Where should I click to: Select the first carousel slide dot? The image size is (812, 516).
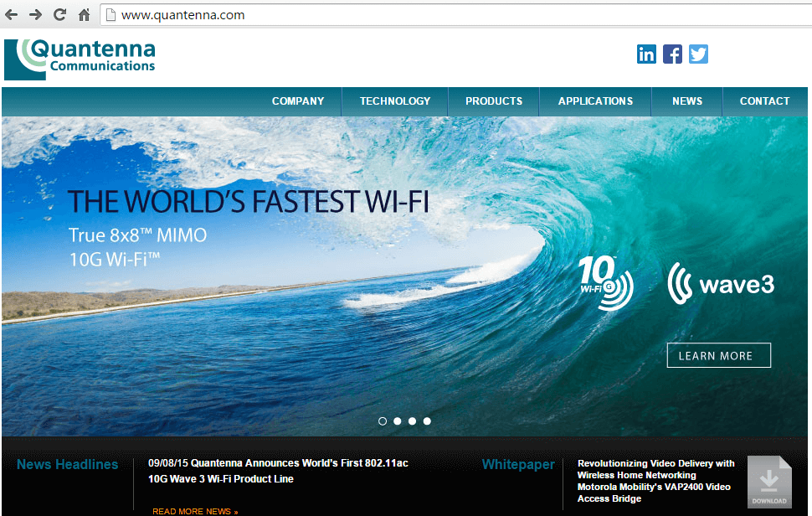[383, 421]
